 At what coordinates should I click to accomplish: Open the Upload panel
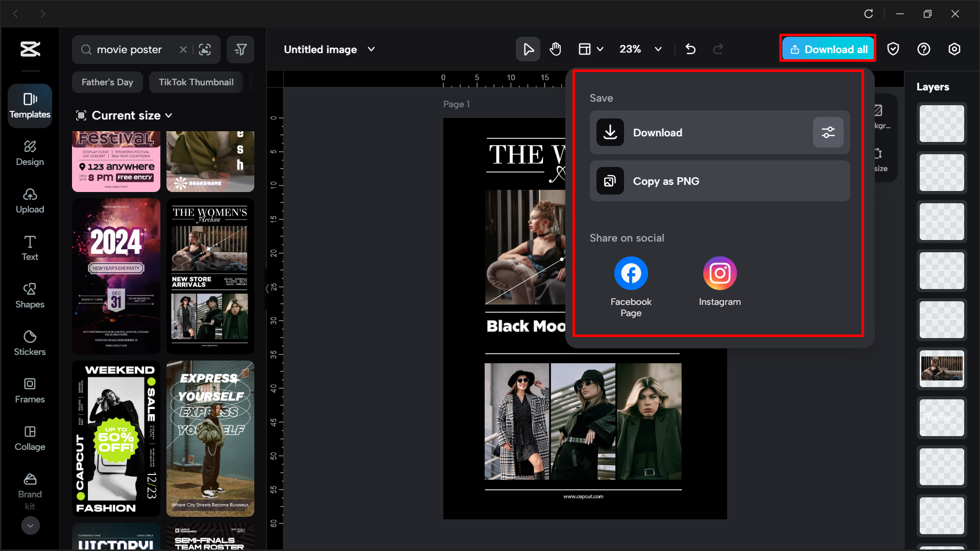pos(30,201)
